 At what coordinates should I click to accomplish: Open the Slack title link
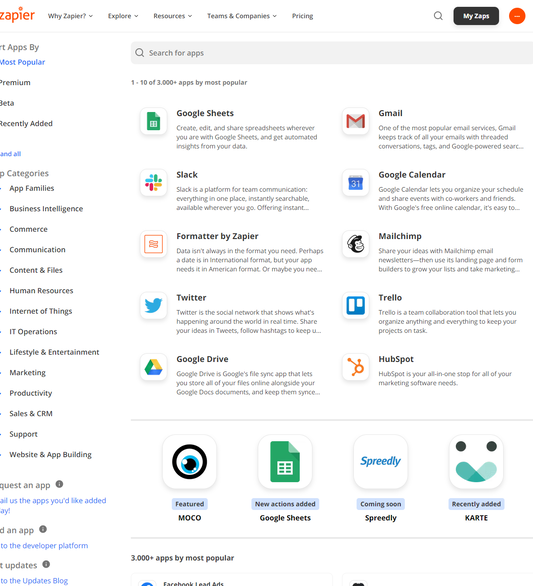(187, 175)
